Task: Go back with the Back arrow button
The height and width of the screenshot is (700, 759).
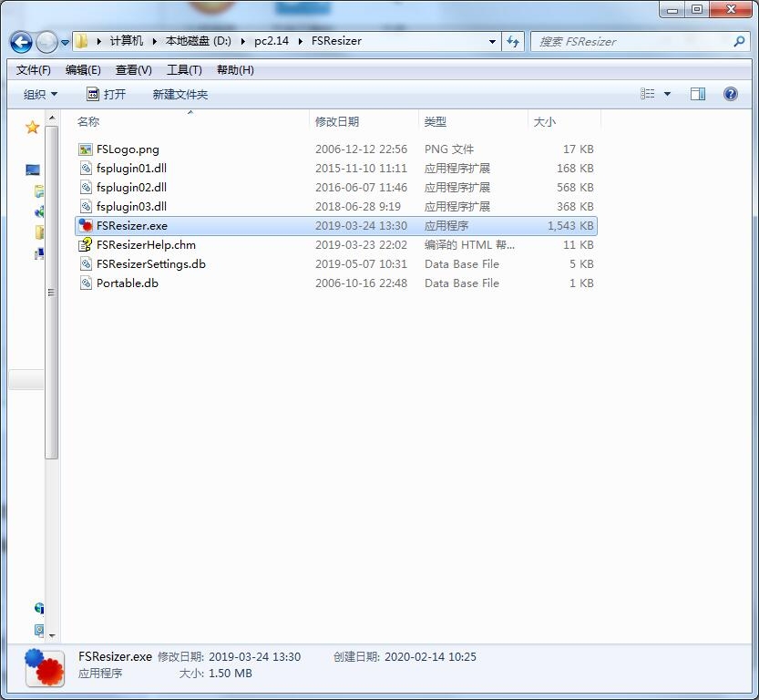Action: click(x=21, y=42)
